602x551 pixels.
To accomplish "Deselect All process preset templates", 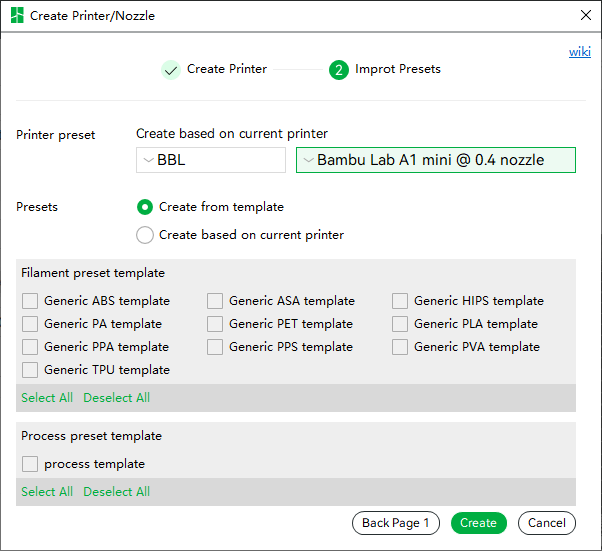I will (x=117, y=492).
